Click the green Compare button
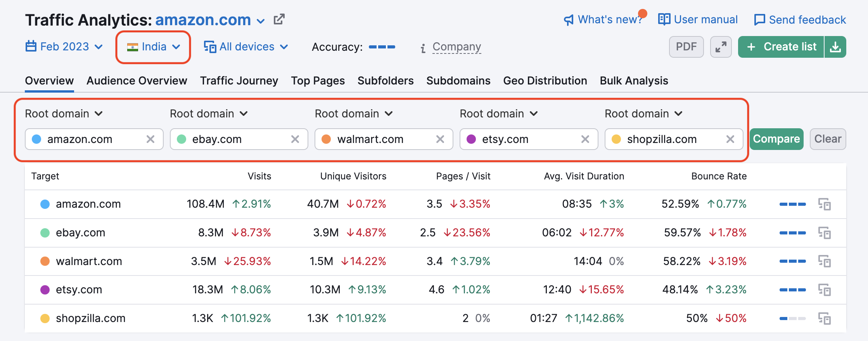868x341 pixels. coord(776,139)
